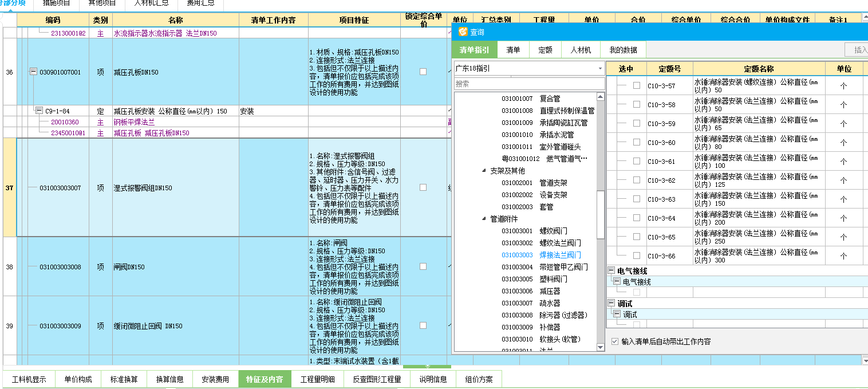This screenshot has width=868, height=389.
Task: Collapse the 支架及其他 tree group
Action: 483,171
